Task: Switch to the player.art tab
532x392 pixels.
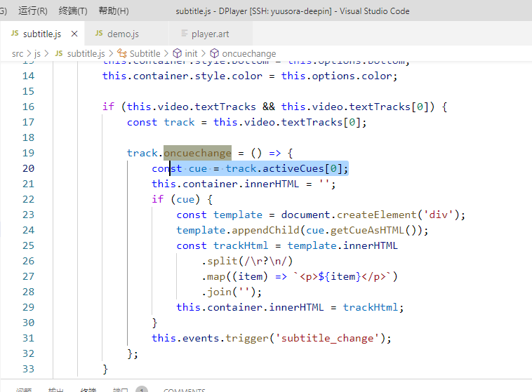Action: click(x=211, y=34)
